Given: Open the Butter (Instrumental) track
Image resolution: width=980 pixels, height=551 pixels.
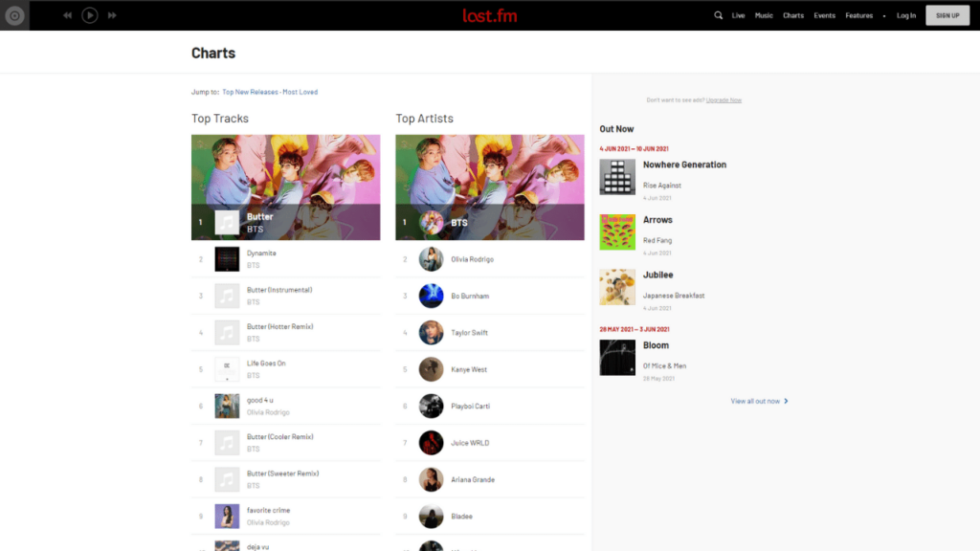Looking at the screenshot, I should point(279,290).
